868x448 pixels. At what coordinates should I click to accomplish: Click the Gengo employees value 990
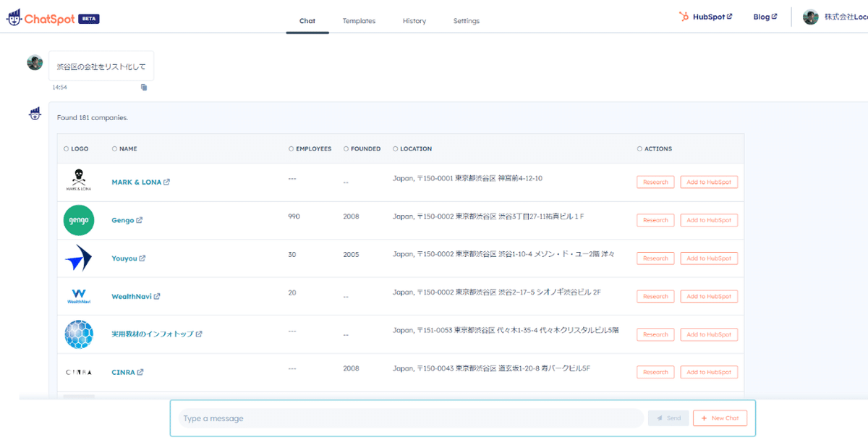click(294, 216)
